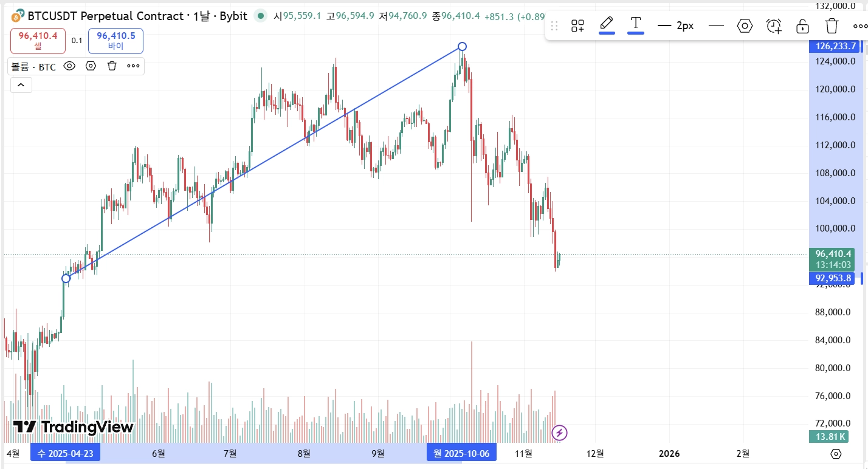
Task: Open the text color tool
Action: coord(636,25)
